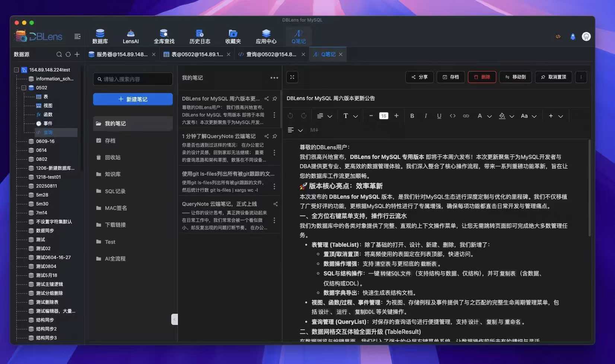Select the SQL记录 notebook folder
This screenshot has height=364, width=615.
[x=114, y=191]
